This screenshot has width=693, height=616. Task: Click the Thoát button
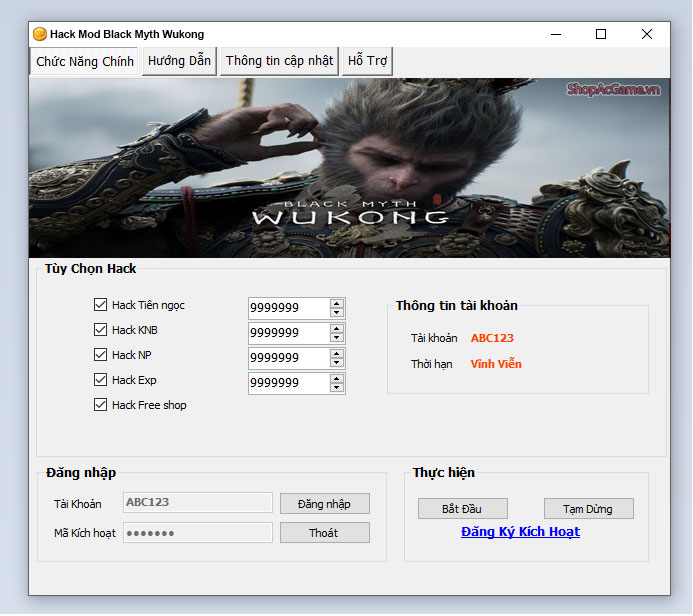point(324,533)
